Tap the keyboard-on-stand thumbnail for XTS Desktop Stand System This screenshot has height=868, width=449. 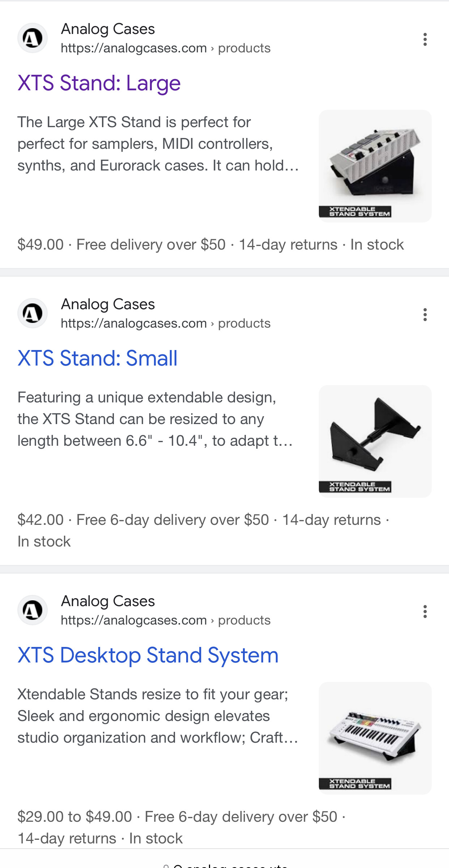pyautogui.click(x=375, y=738)
